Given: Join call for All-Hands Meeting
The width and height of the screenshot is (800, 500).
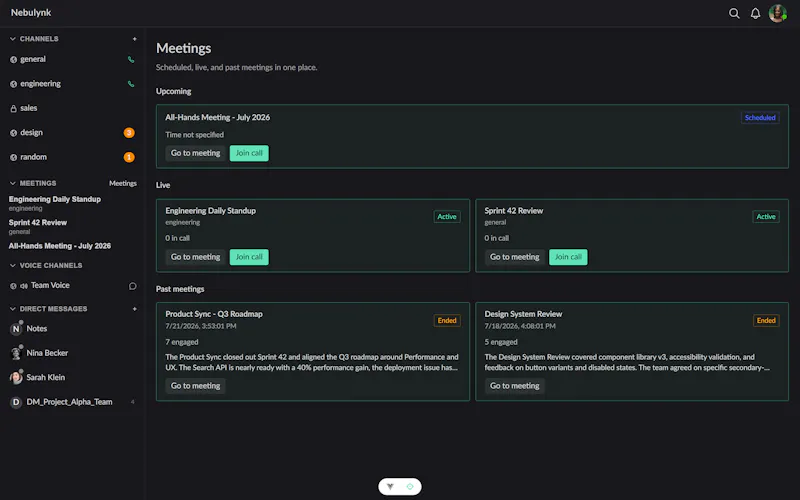Looking at the screenshot, I should [249, 153].
